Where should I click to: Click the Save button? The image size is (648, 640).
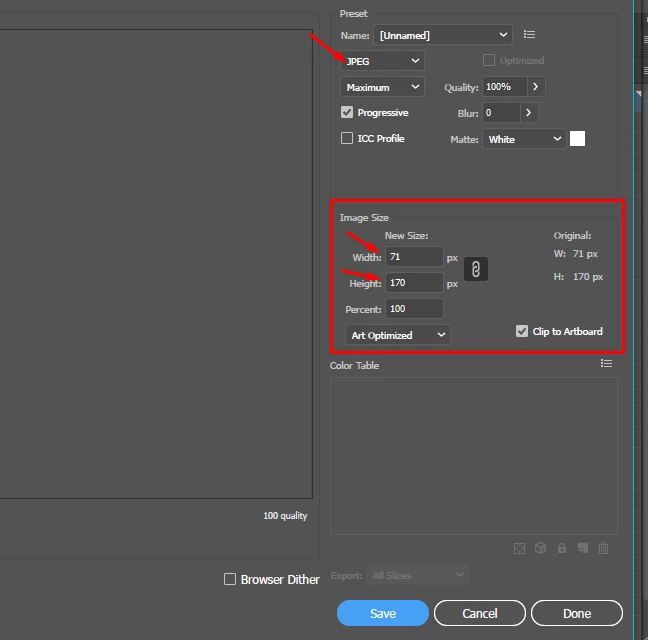point(383,613)
